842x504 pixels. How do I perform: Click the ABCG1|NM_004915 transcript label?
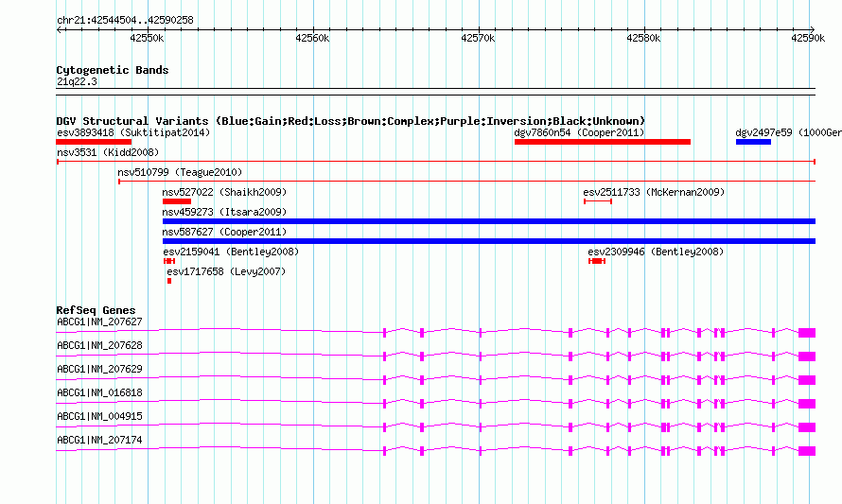click(99, 416)
